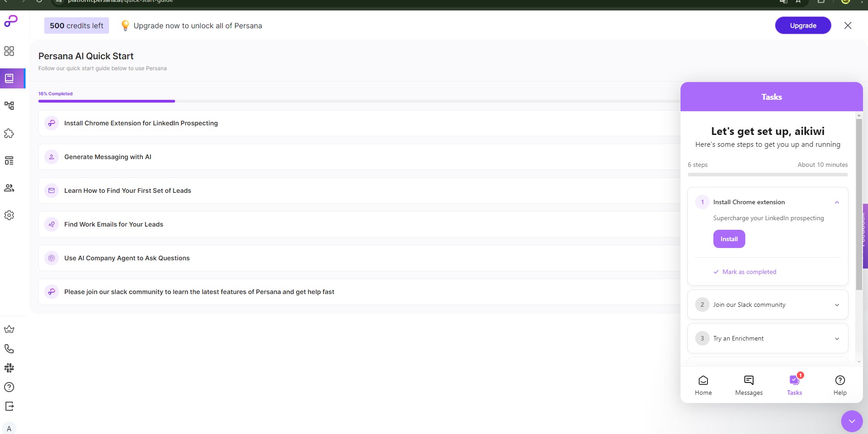
Task: Click icon beside Generate Messaging with AI
Action: coord(52,157)
